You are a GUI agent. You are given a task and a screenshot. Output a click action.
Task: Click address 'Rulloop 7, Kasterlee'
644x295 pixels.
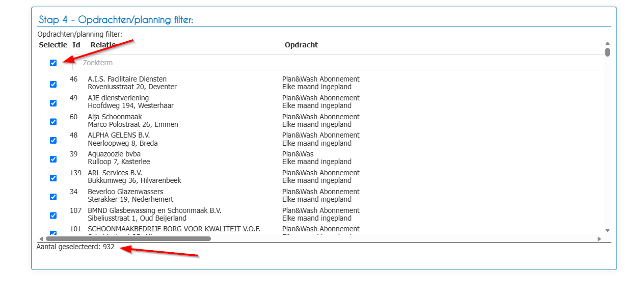coord(119,162)
